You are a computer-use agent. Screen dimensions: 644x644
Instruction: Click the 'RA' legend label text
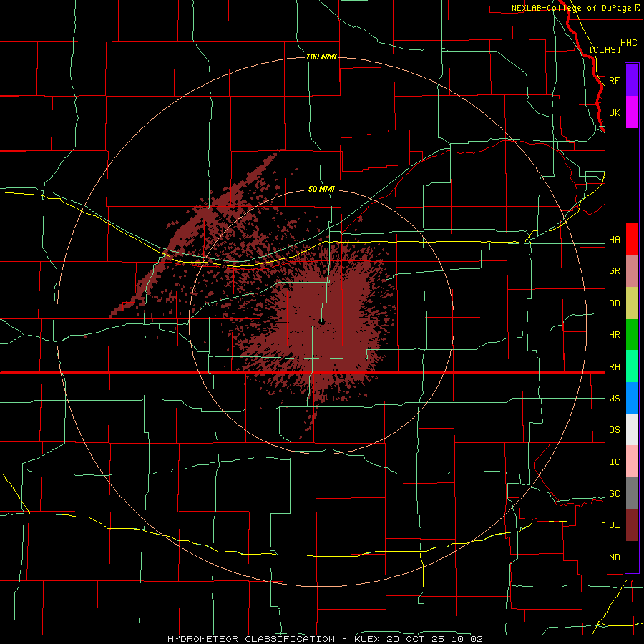[615, 367]
